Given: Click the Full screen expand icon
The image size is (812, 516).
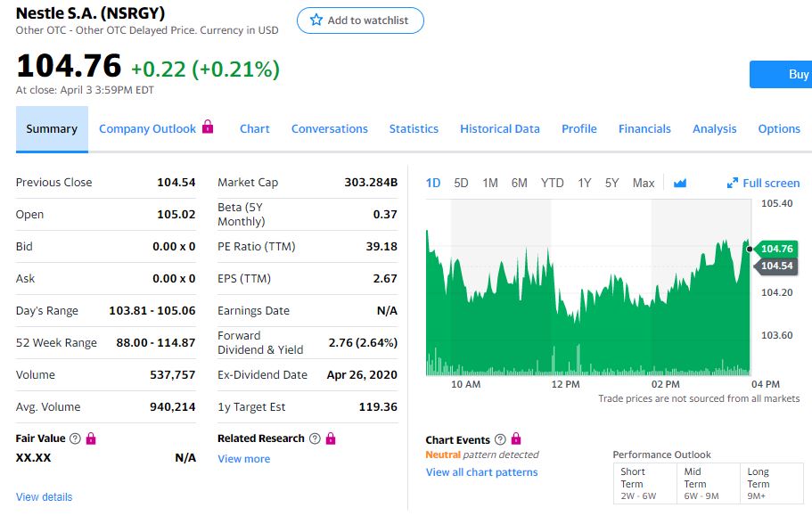Looking at the screenshot, I should click(x=733, y=183).
